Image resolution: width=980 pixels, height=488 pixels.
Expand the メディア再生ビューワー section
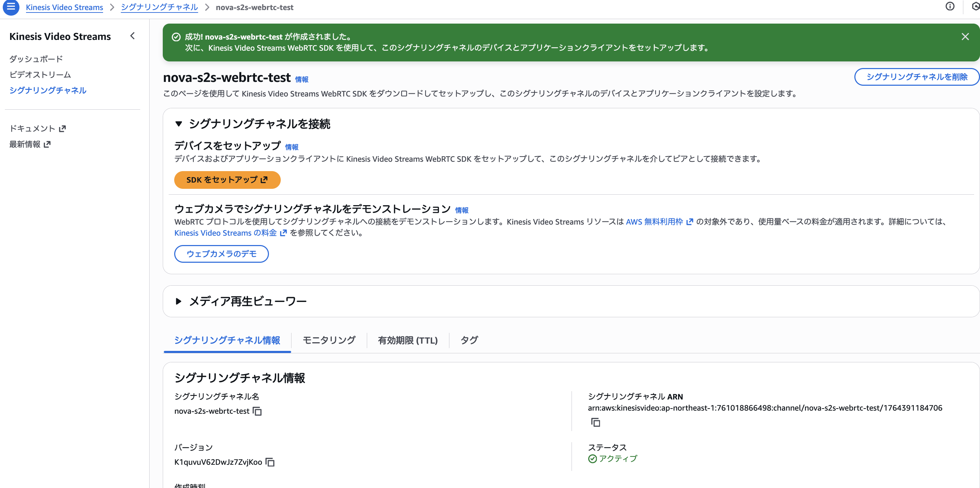pyautogui.click(x=178, y=301)
